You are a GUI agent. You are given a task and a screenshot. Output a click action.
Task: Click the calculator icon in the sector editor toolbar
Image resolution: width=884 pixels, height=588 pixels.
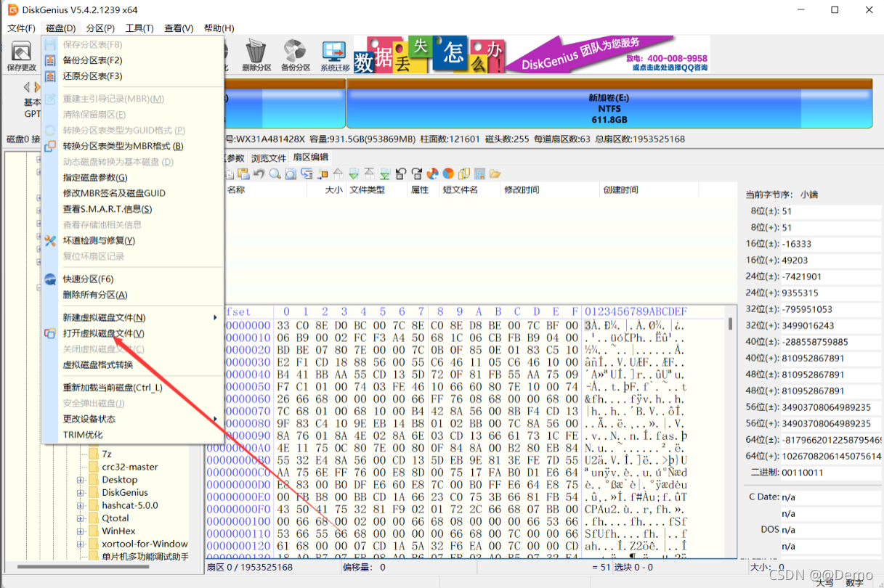click(480, 174)
